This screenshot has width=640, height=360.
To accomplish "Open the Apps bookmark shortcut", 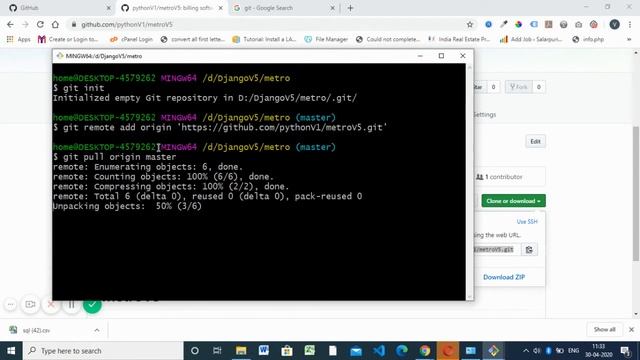I will [x=18, y=39].
